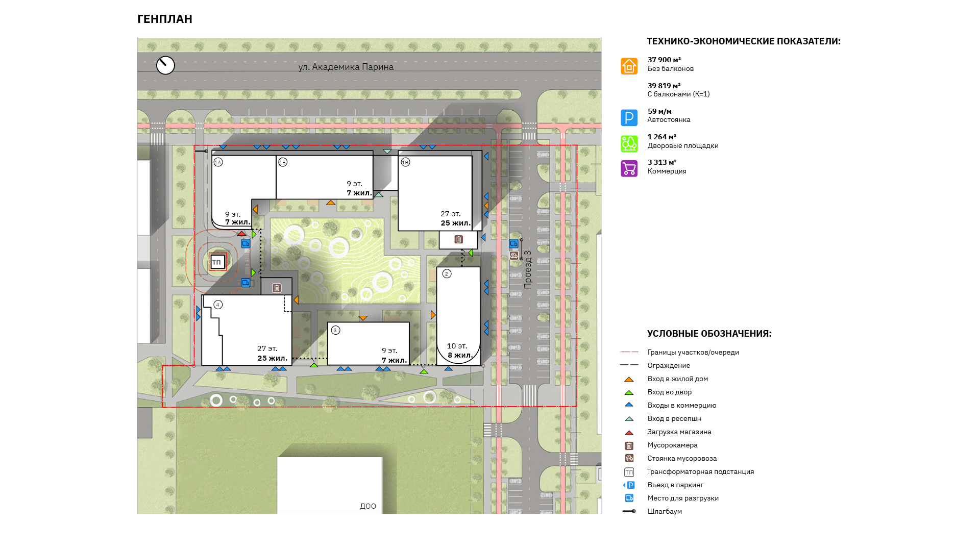Click the orange triangle residential entrance legend marker
Viewport: 980px width, 551px height.
click(x=629, y=380)
